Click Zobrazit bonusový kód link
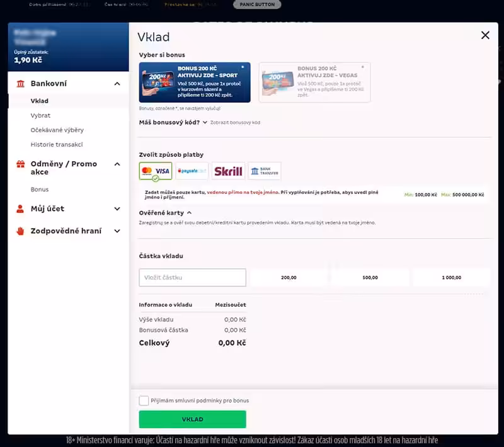The image size is (504, 447). 235,123
